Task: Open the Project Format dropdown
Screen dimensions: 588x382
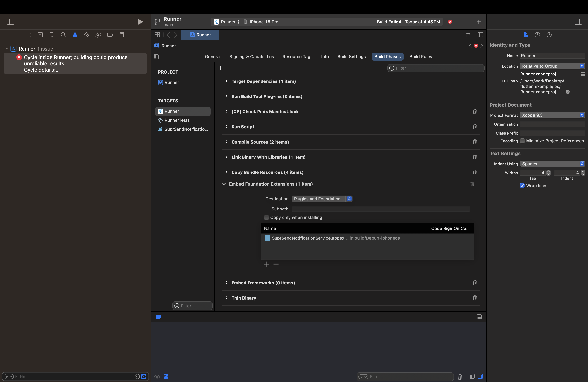Action: pos(552,115)
